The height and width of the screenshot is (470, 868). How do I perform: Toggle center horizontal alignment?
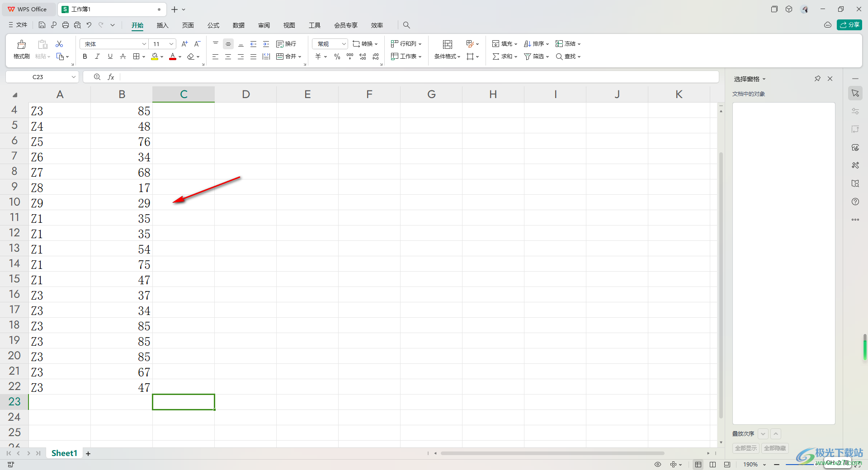tap(228, 56)
